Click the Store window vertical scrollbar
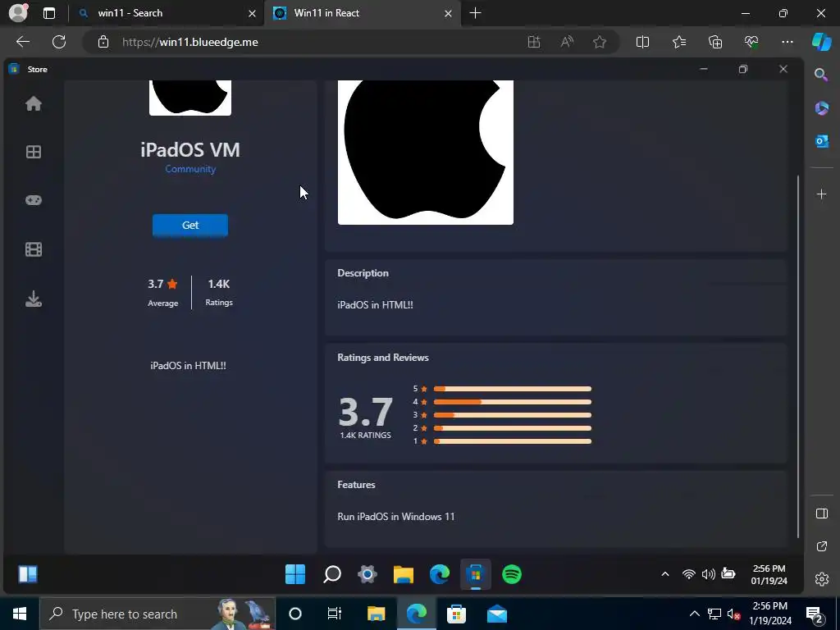Image resolution: width=840 pixels, height=630 pixels. [x=797, y=356]
